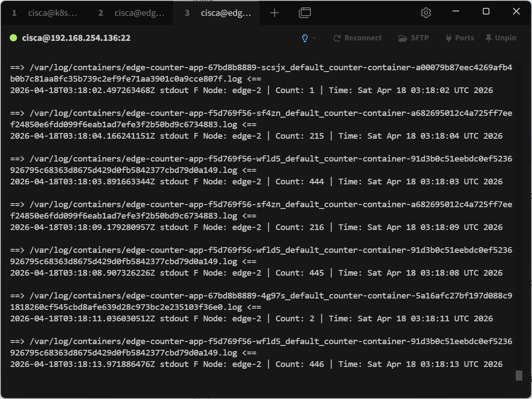
Task: Open the Ports forwarding panel
Action: (460, 38)
